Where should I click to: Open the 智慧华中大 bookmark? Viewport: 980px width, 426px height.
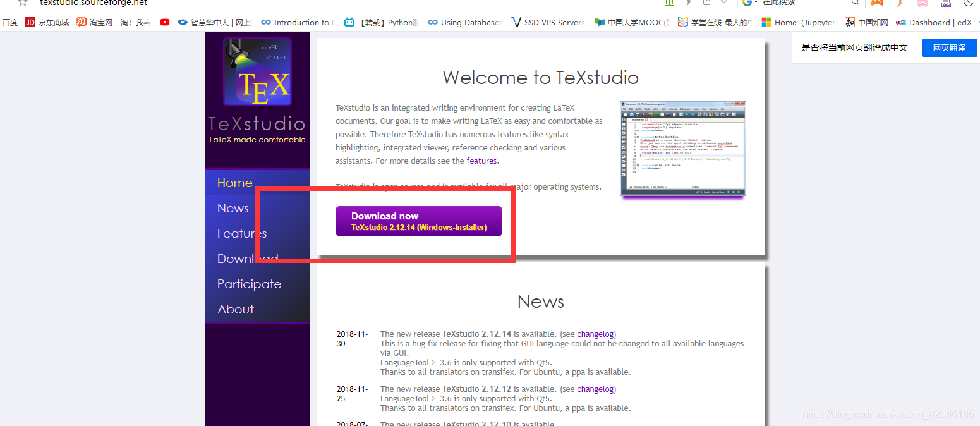214,22
